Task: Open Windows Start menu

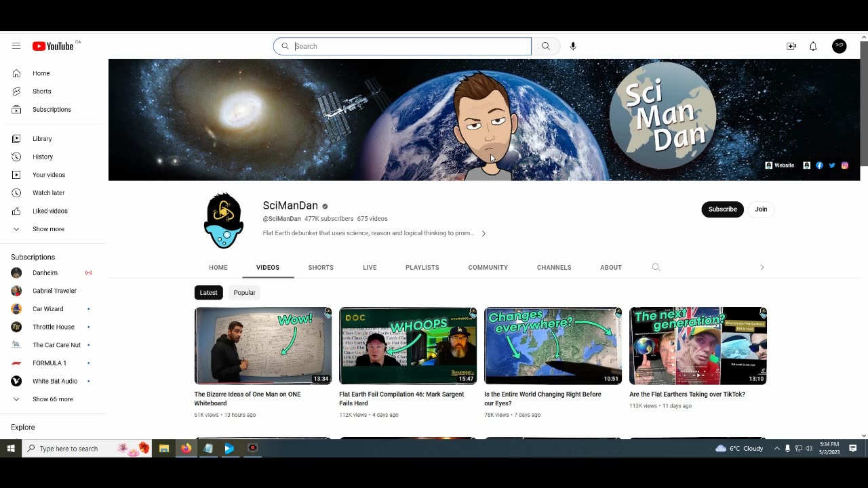Action: (11, 448)
